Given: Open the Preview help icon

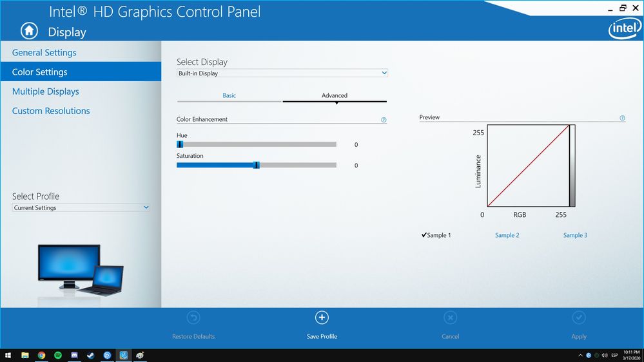Looking at the screenshot, I should (x=622, y=119).
